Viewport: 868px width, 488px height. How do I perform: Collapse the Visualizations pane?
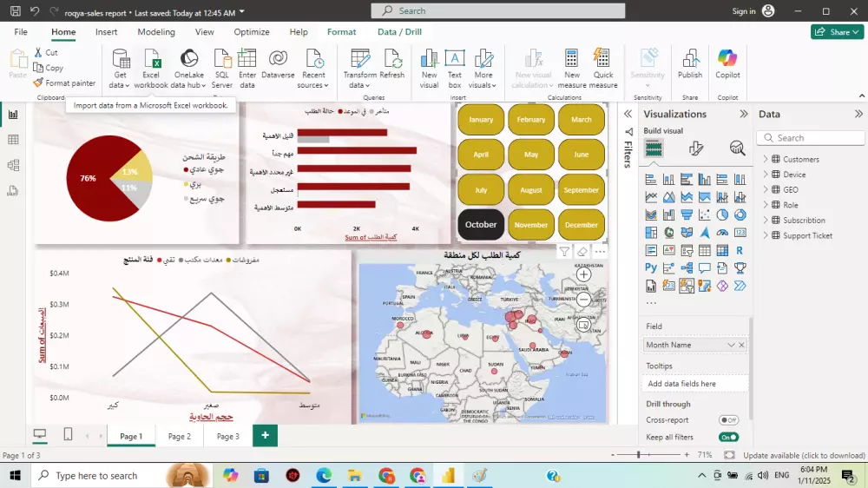coord(744,114)
